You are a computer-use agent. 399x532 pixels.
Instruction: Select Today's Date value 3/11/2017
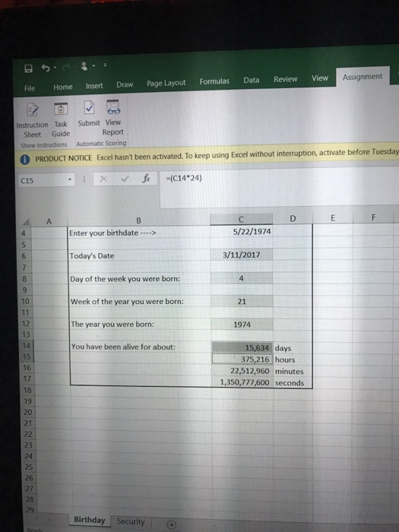coord(242,255)
